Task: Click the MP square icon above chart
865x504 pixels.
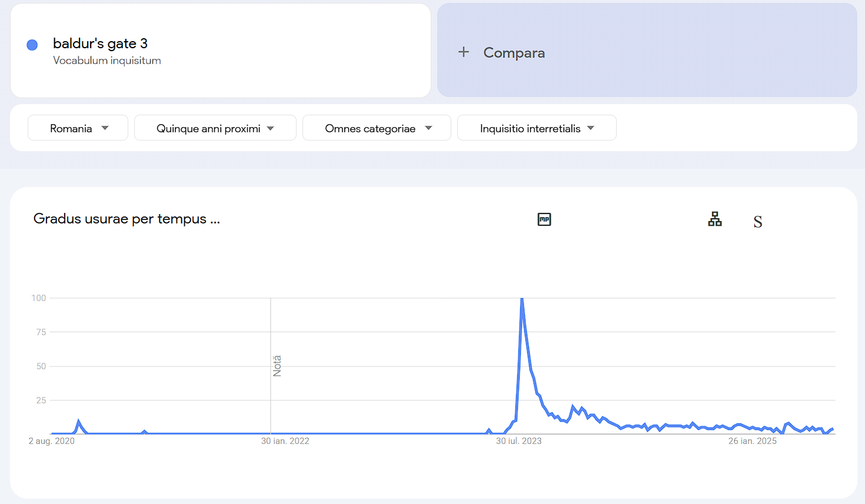Action: coord(544,219)
